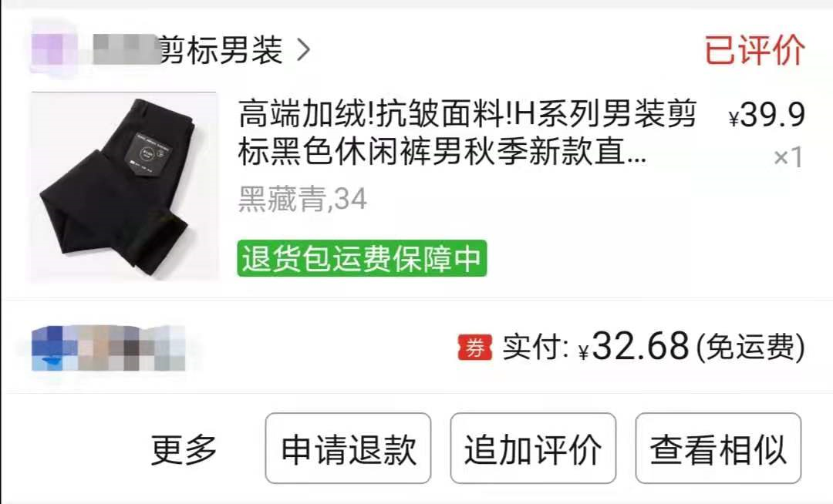Tap the ¥39.9 item price

click(x=767, y=115)
